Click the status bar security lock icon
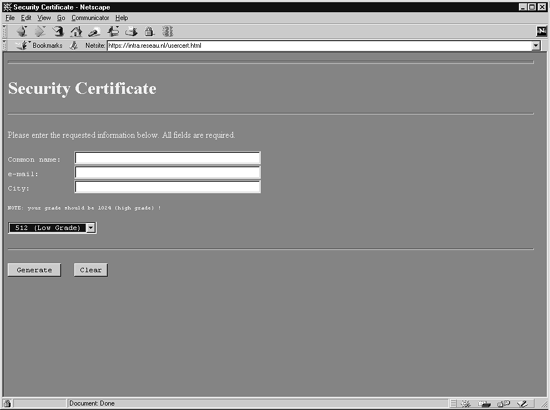The width and height of the screenshot is (550, 410). pos(8,403)
